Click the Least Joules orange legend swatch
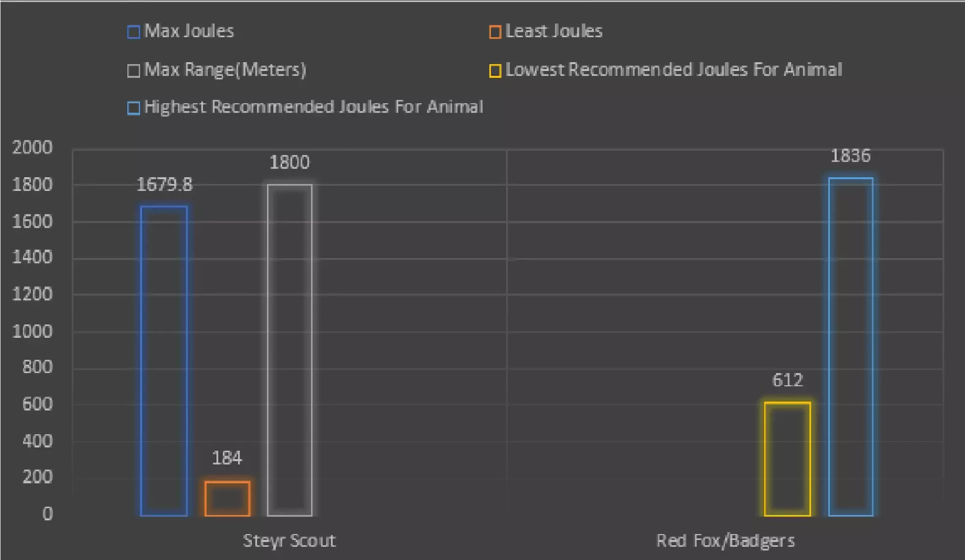This screenshot has height=560, width=965. pyautogui.click(x=495, y=32)
